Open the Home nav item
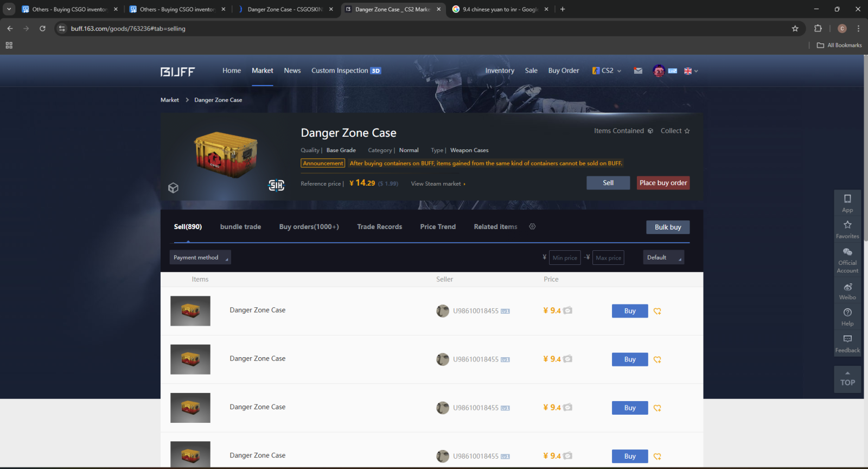This screenshot has height=469, width=868. [x=232, y=71]
